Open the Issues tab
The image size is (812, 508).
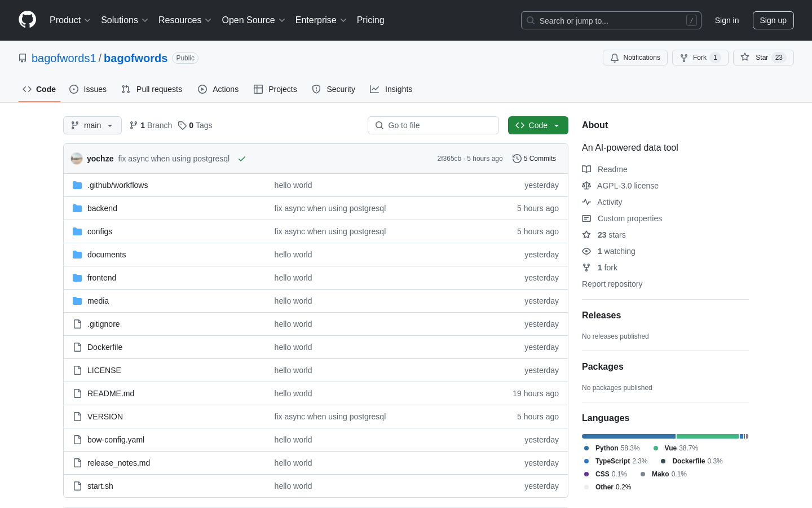tap(88, 89)
